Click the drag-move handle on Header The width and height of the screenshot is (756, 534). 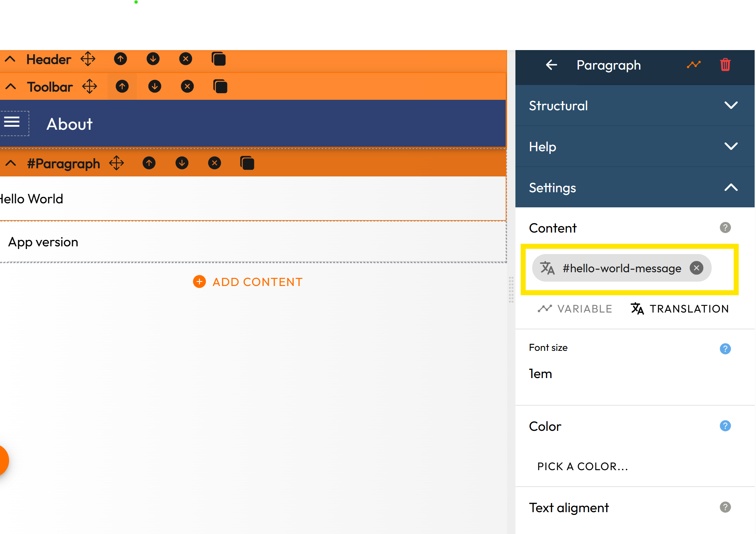point(88,59)
